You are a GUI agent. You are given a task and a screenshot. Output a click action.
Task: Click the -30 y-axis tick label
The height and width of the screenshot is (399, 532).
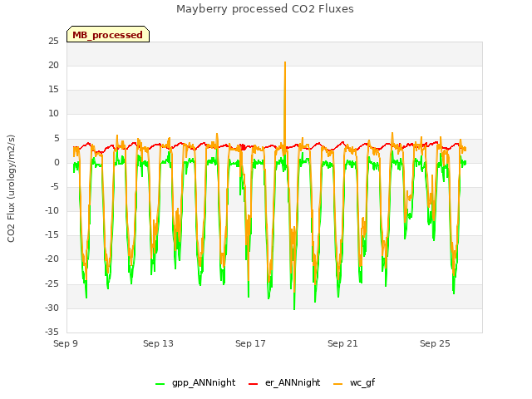[52, 308]
